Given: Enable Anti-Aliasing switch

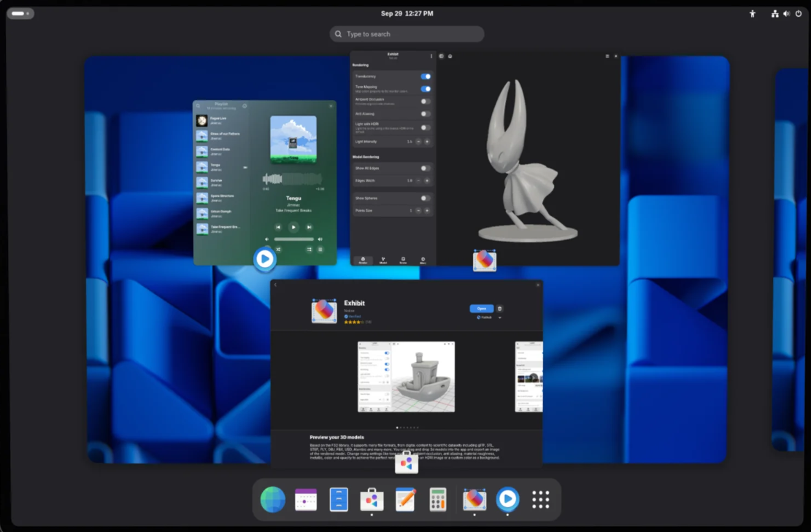Looking at the screenshot, I should tap(426, 114).
